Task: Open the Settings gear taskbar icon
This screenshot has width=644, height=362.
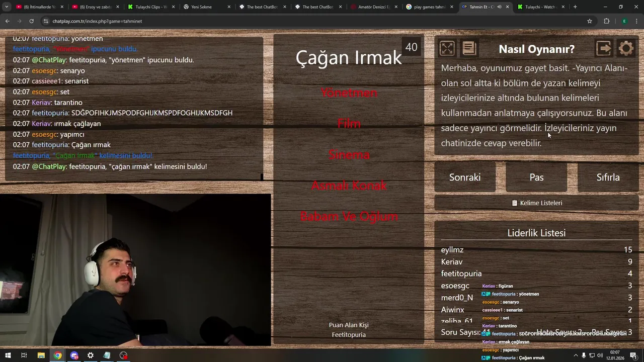Action: (x=91, y=355)
